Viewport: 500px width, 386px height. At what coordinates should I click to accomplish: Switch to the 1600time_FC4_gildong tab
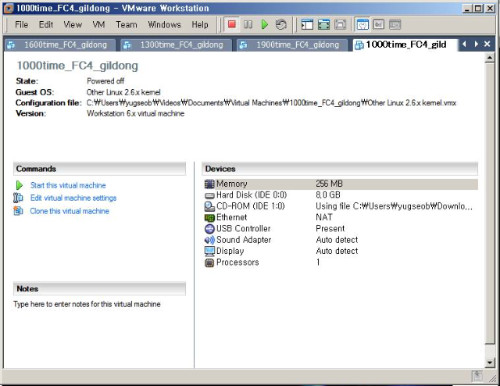coord(60,45)
